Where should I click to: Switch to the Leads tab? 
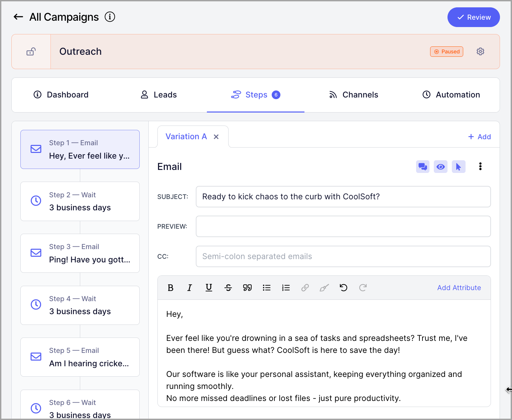pyautogui.click(x=158, y=95)
